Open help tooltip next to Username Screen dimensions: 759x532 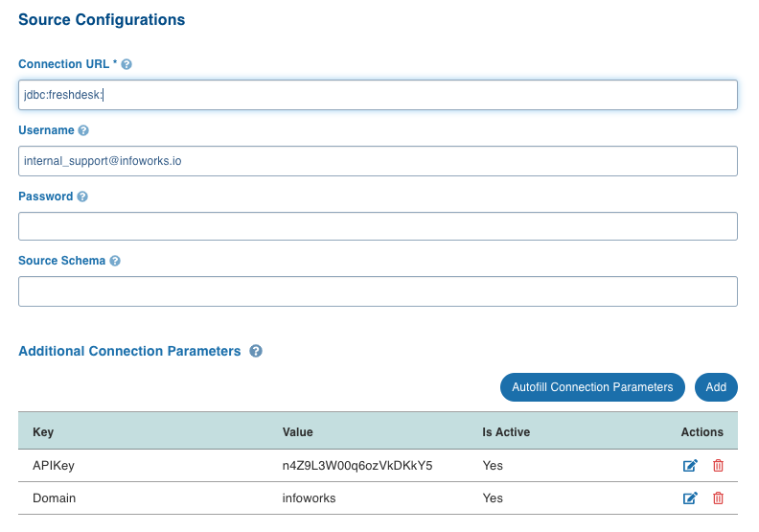click(x=83, y=130)
